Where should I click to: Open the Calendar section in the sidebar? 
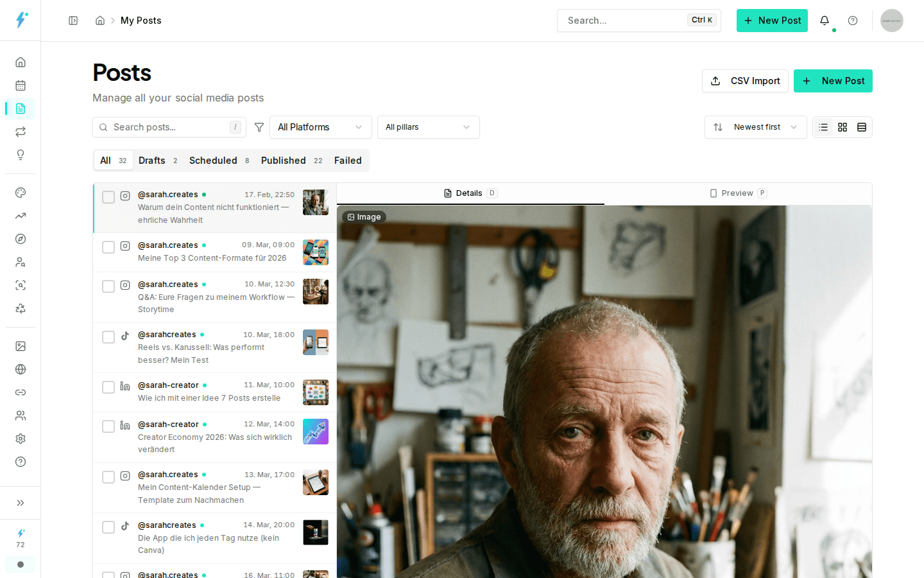click(20, 85)
